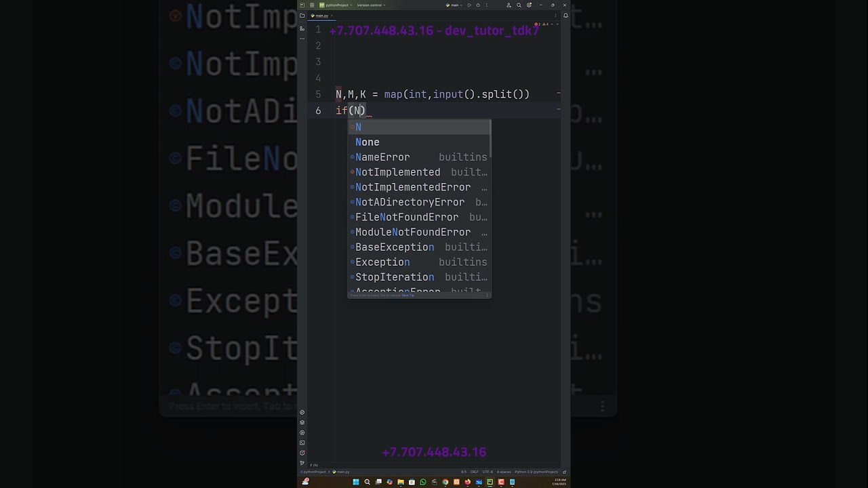Open editor tab options vertical dots
The width and height of the screenshot is (868, 488).
pyautogui.click(x=555, y=16)
